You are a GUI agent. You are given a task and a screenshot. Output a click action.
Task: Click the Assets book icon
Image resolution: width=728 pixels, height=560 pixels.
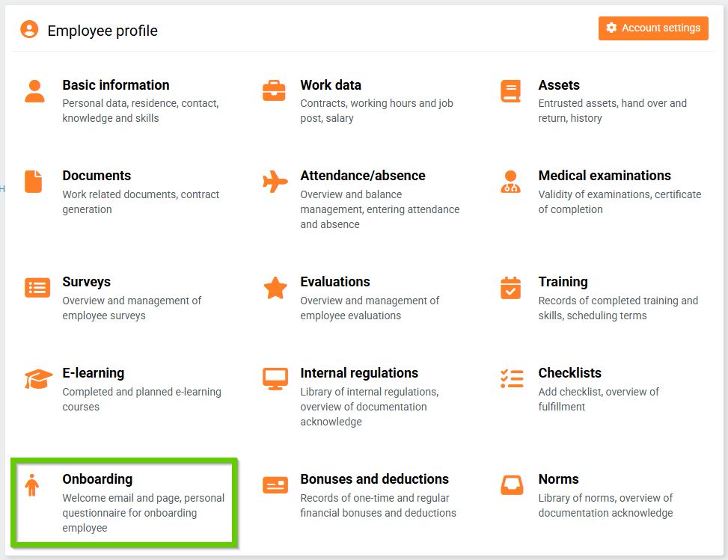click(x=511, y=91)
